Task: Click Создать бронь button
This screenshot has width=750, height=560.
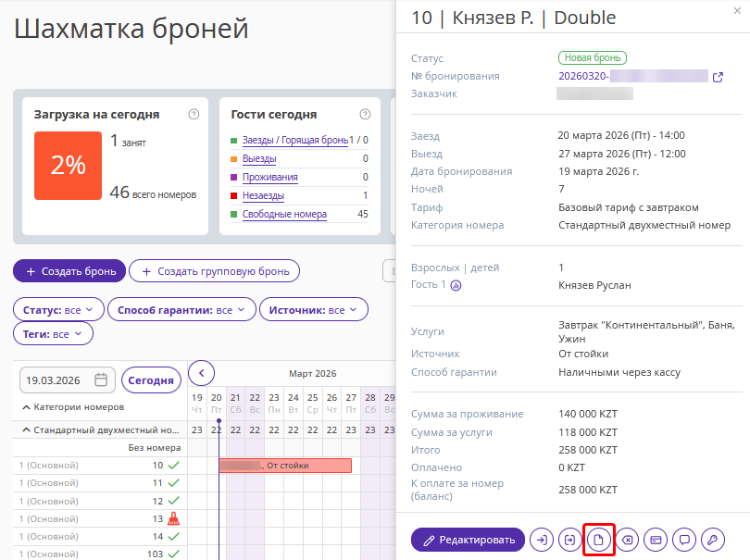Action: (x=69, y=271)
